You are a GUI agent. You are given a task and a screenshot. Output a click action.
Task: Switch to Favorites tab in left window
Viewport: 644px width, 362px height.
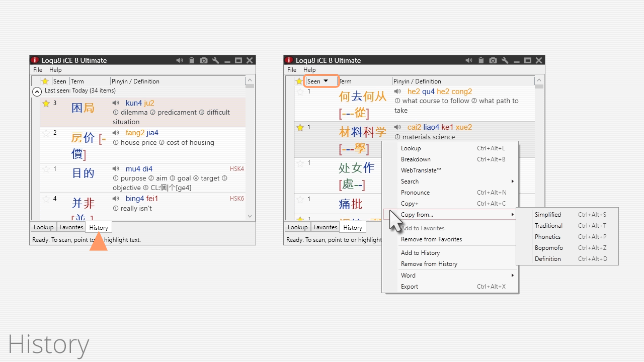71,227
